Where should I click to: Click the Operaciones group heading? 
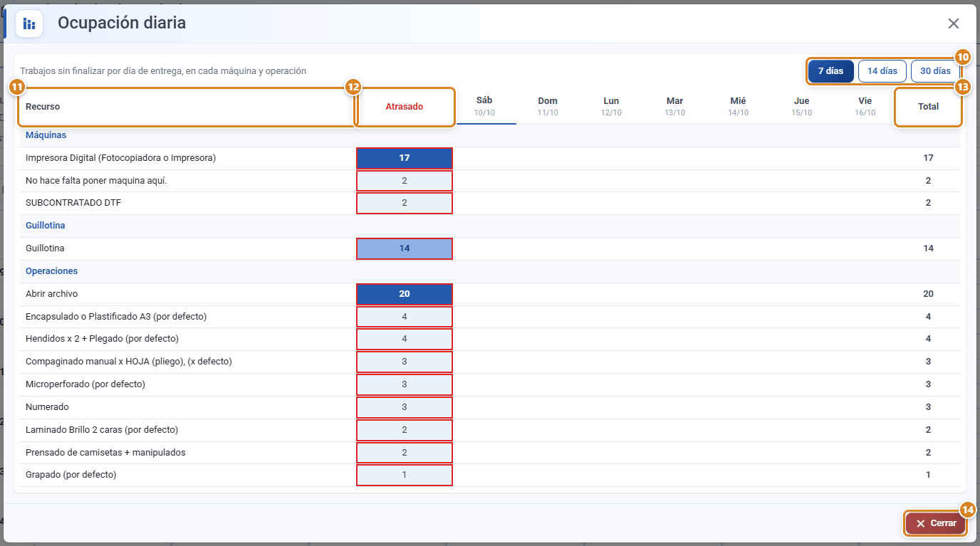click(x=51, y=271)
